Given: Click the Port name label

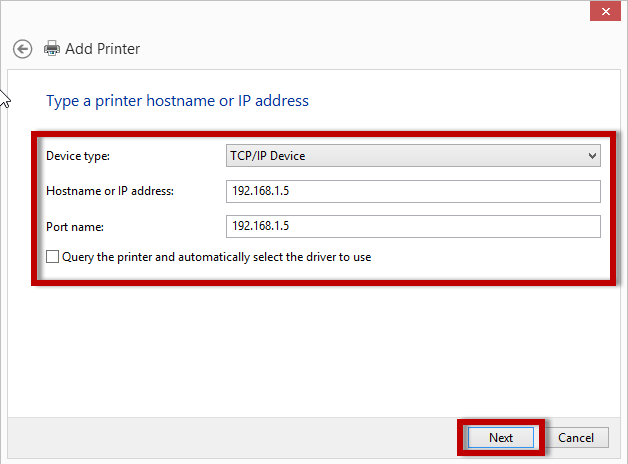Looking at the screenshot, I should (x=75, y=226).
